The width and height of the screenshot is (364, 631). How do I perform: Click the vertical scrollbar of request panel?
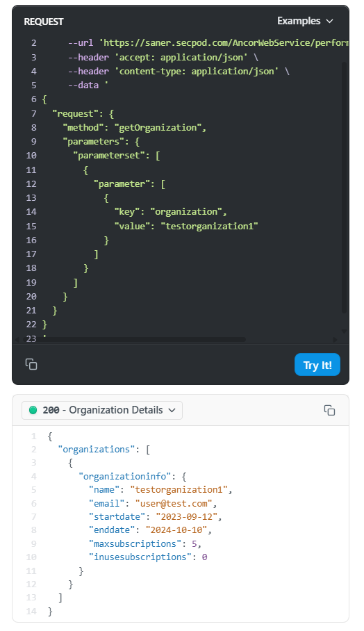point(345,187)
